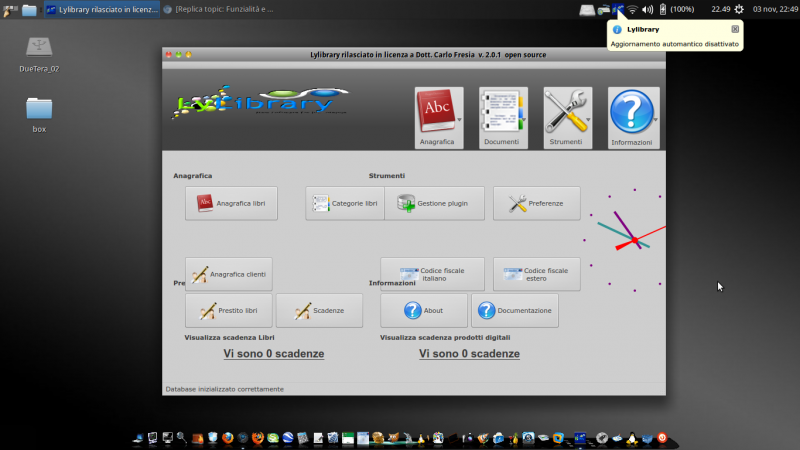Image resolution: width=800 pixels, height=450 pixels.
Task: Click the magnifier search dock icon
Action: pos(181,438)
